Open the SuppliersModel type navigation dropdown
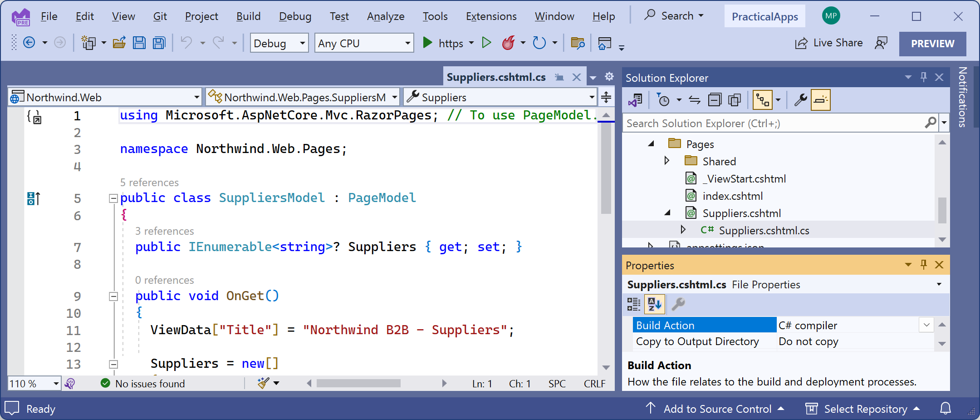 tap(303, 97)
